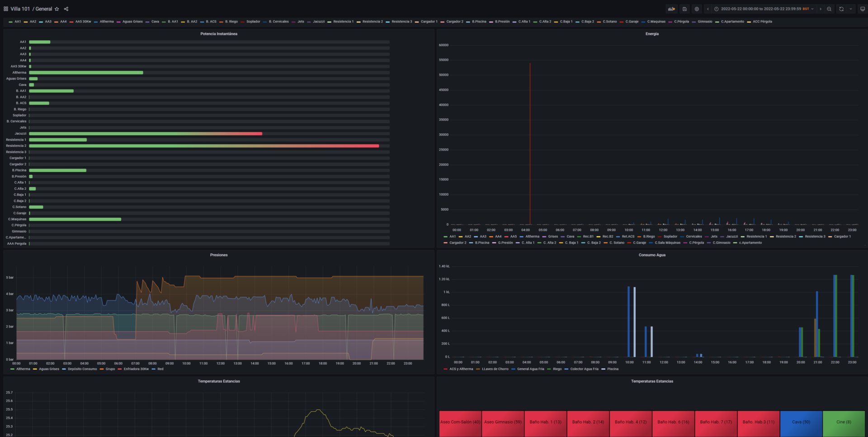Click the Add panel icon
The width and height of the screenshot is (868, 437).
(672, 9)
